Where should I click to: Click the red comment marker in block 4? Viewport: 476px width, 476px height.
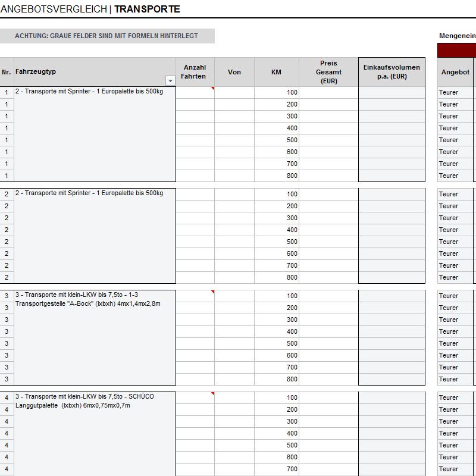(212, 394)
